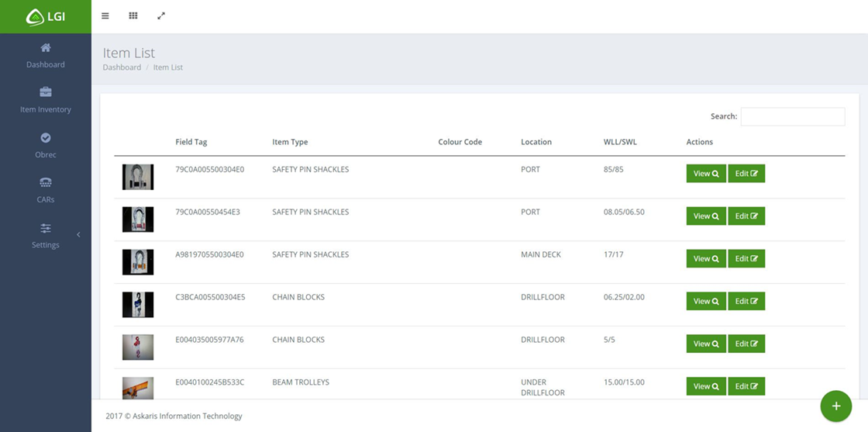This screenshot has width=868, height=432.
Task: Edit the BEAM TROLLEYS item
Action: click(x=746, y=386)
